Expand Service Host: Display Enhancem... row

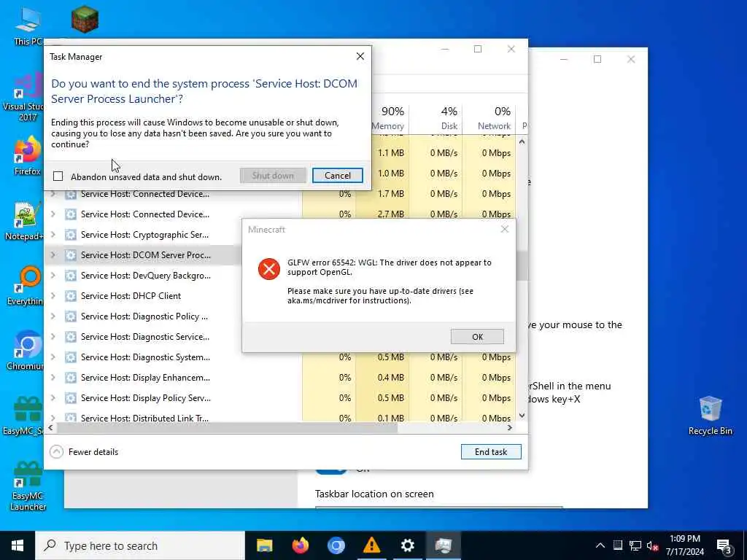coord(53,378)
